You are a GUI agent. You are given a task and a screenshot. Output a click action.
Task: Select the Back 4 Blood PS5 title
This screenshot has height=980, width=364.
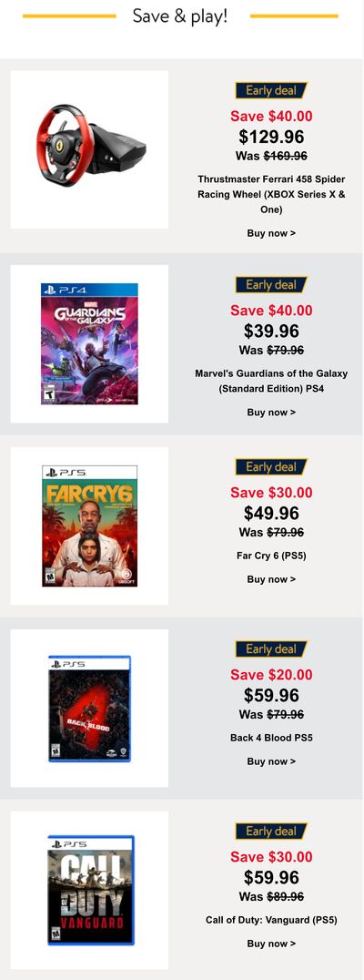(271, 738)
